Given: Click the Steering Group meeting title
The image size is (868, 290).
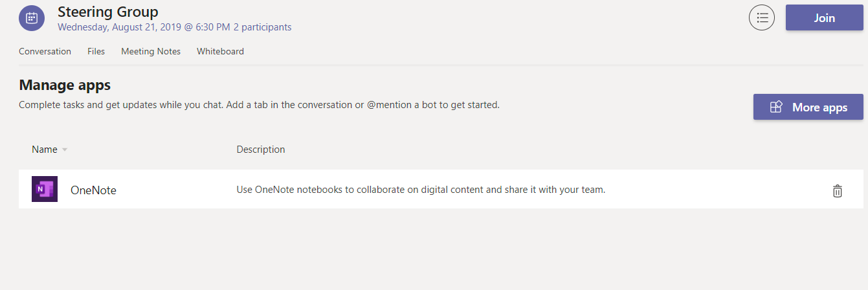Looking at the screenshot, I should [x=107, y=11].
